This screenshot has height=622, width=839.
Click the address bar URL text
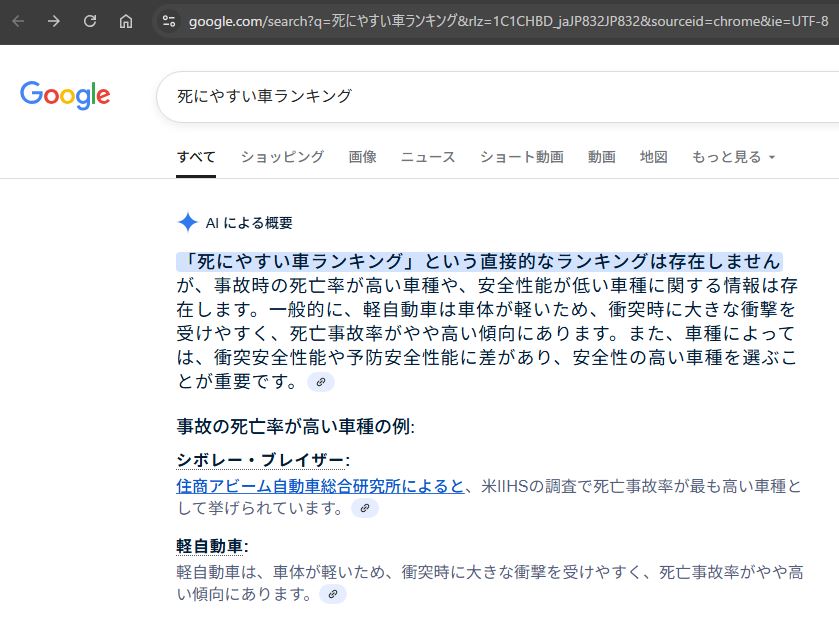508,21
